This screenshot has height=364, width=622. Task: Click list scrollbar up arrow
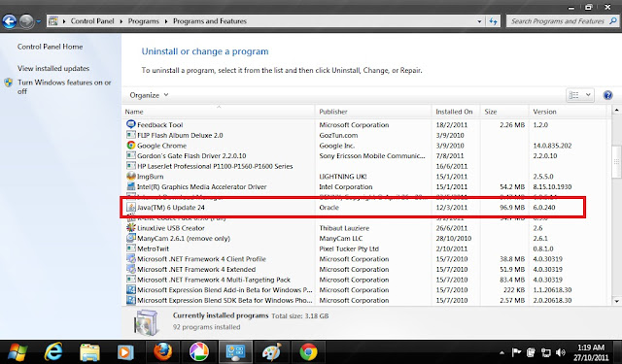click(x=616, y=110)
